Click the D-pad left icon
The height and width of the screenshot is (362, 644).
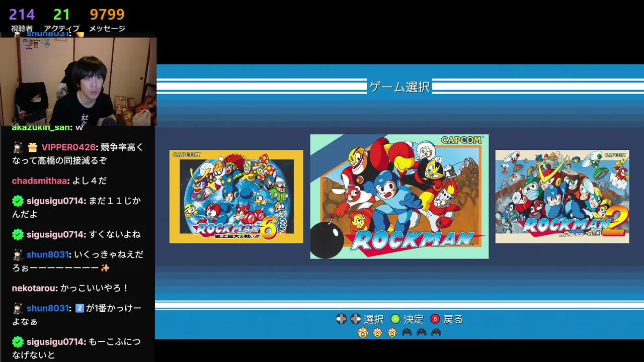coord(341,319)
